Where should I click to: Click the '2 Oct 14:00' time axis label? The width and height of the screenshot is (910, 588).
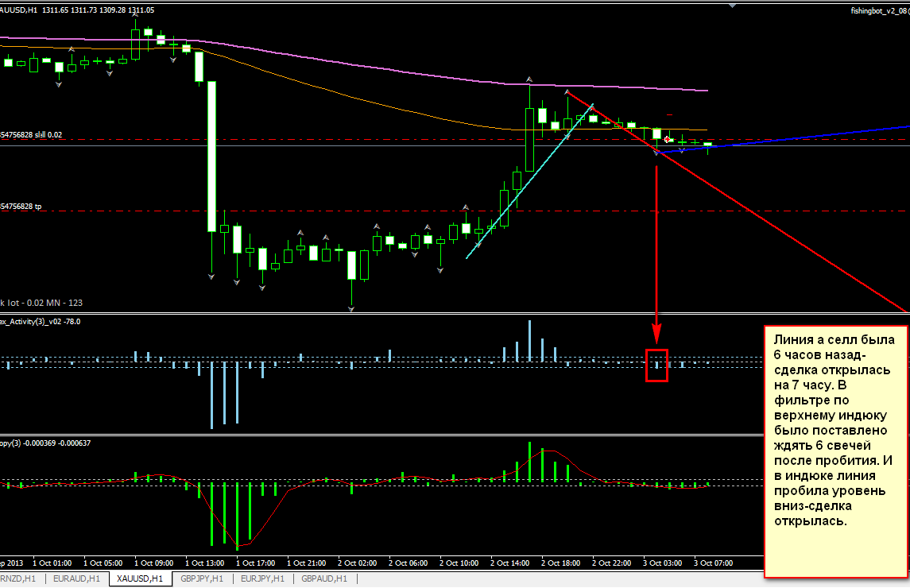click(x=509, y=563)
